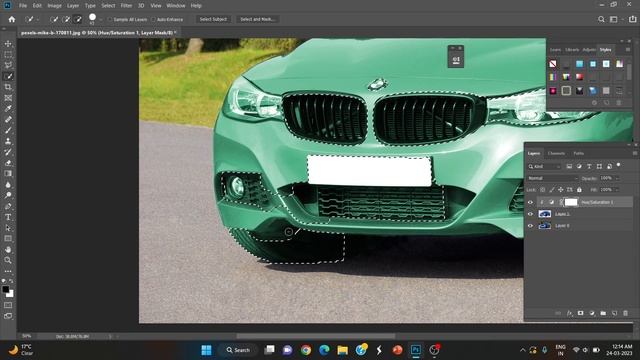Image resolution: width=640 pixels, height=360 pixels.
Task: Hide Layer 1 using its eye icon
Action: [x=530, y=214]
